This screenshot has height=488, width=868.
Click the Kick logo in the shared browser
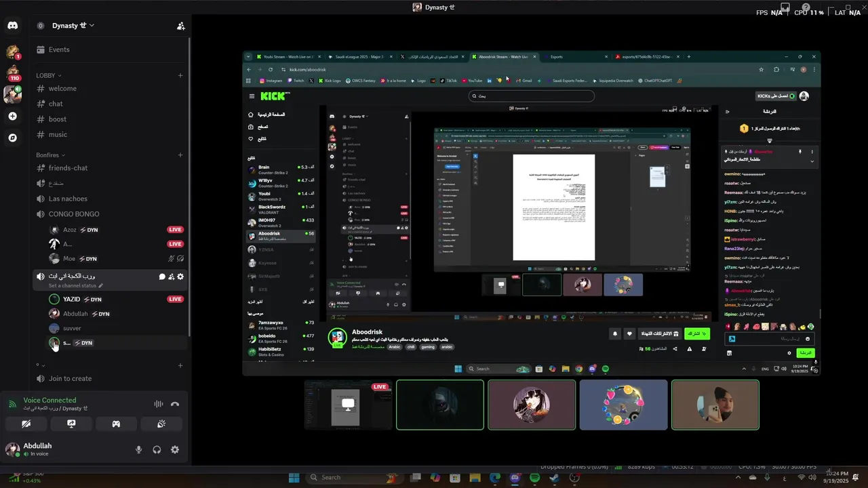pyautogui.click(x=274, y=96)
